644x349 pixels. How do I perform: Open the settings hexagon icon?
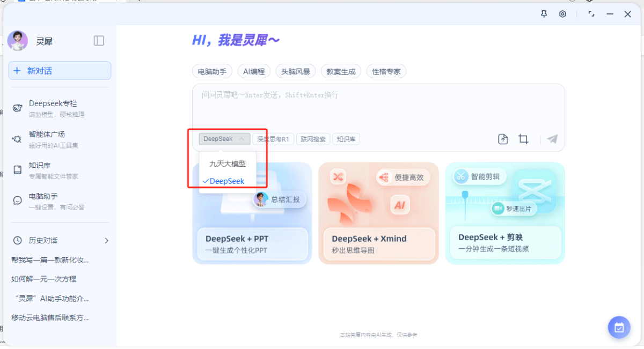tap(562, 14)
